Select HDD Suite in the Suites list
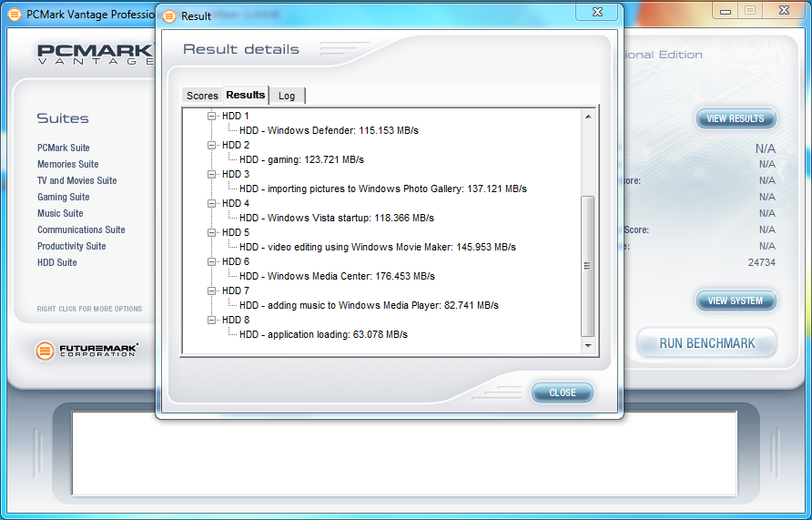Viewport: 812px width, 520px height. pos(57,262)
